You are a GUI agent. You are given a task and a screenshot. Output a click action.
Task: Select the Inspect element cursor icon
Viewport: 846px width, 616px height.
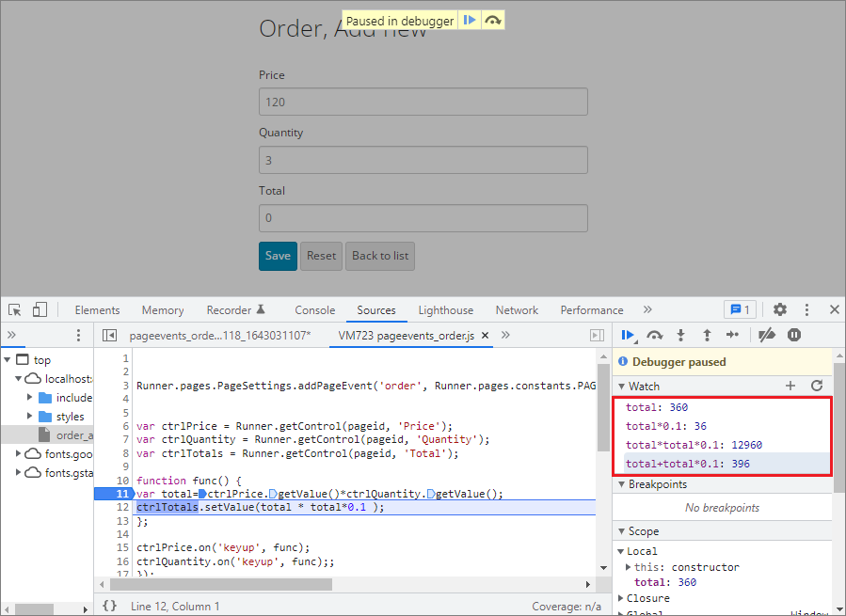pos(14,309)
